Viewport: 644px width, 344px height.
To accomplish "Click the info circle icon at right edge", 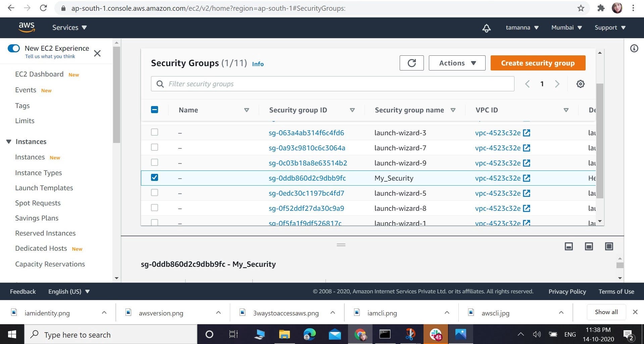I will click(x=634, y=49).
